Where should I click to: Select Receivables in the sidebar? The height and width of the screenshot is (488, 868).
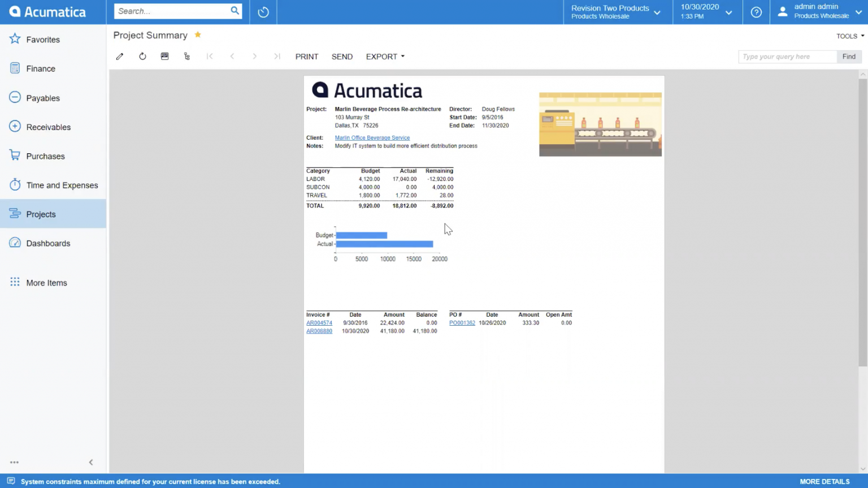point(49,127)
